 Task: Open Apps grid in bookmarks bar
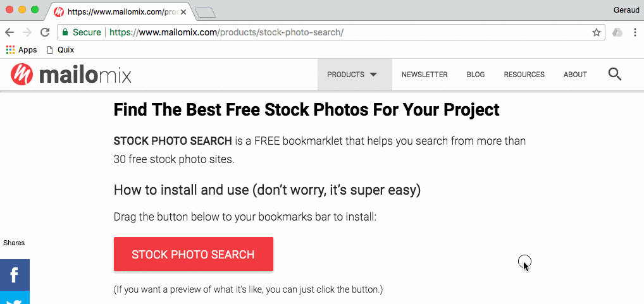[x=22, y=50]
